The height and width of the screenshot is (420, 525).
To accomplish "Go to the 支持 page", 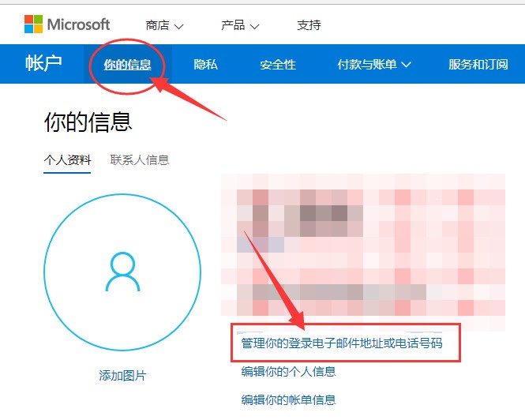I will 309,25.
